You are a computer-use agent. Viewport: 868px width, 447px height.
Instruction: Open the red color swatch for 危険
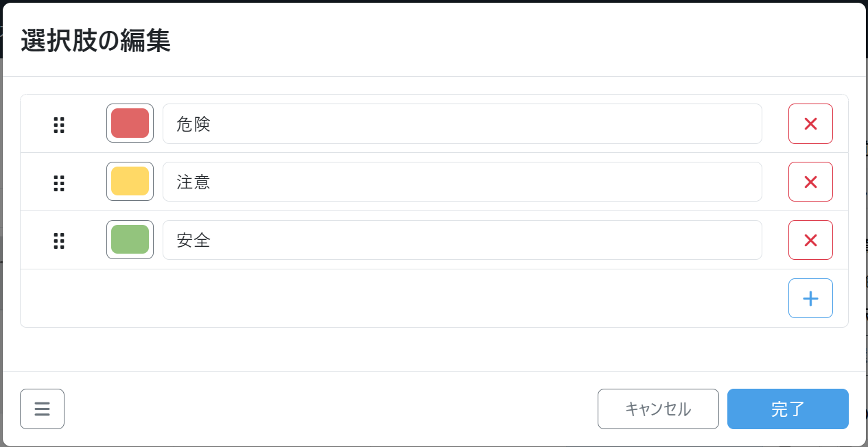tap(130, 123)
